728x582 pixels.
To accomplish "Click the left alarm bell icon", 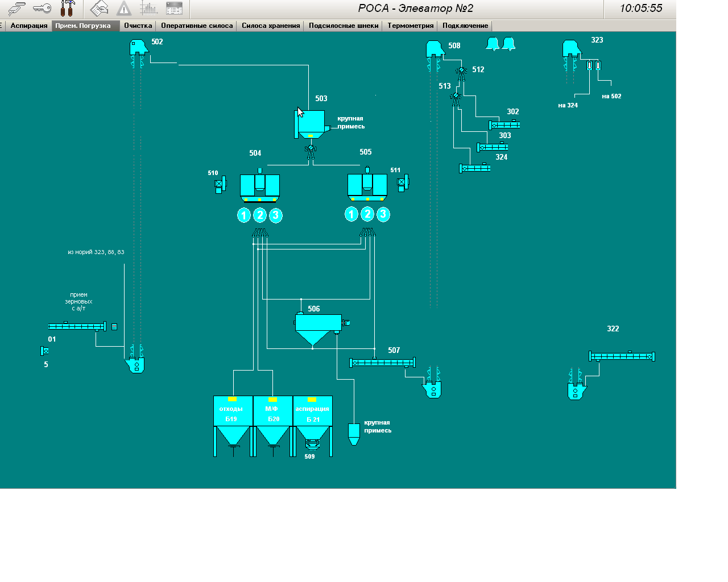I will pyautogui.click(x=493, y=44).
